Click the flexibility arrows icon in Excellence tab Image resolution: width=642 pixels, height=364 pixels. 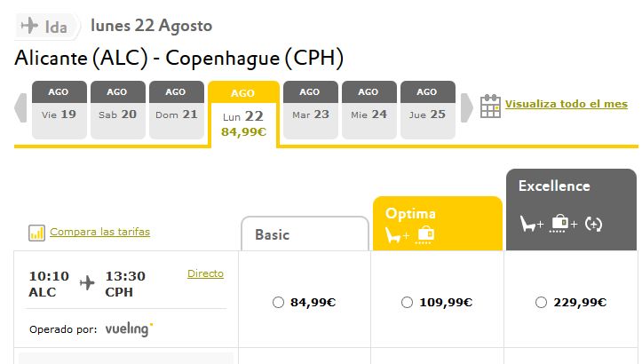[593, 224]
